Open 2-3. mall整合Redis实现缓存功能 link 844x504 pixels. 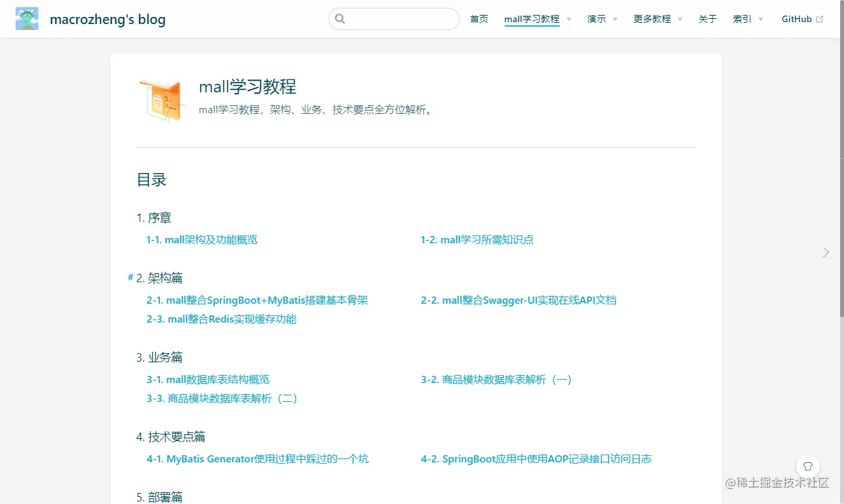tap(222, 319)
